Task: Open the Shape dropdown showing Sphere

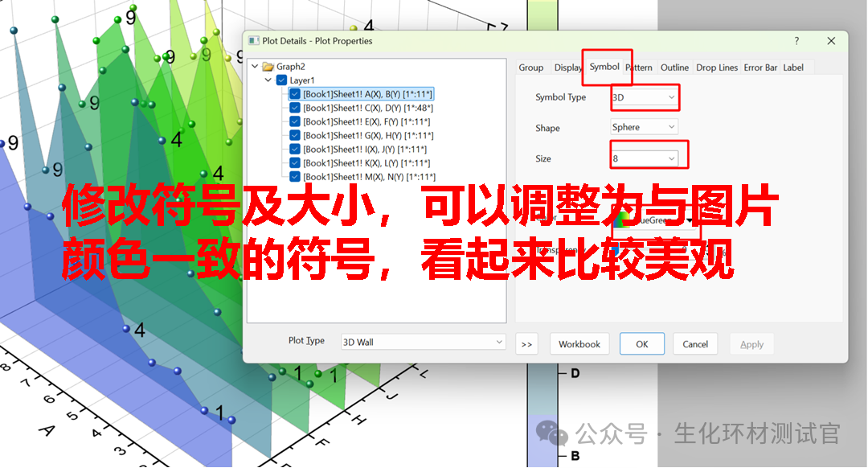Action: 645,127
